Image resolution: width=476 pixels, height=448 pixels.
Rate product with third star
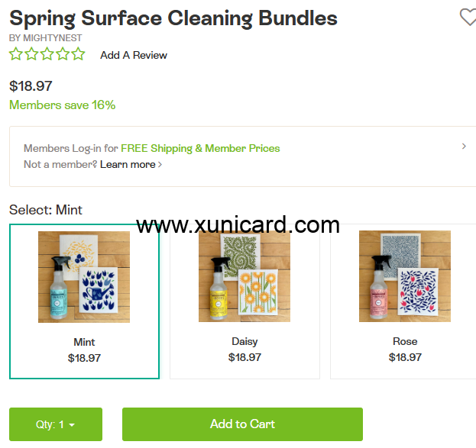(47, 54)
